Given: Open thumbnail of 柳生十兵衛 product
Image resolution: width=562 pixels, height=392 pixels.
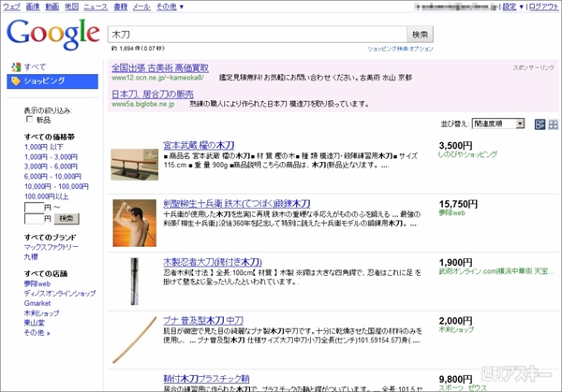Looking at the screenshot, I should [x=134, y=223].
